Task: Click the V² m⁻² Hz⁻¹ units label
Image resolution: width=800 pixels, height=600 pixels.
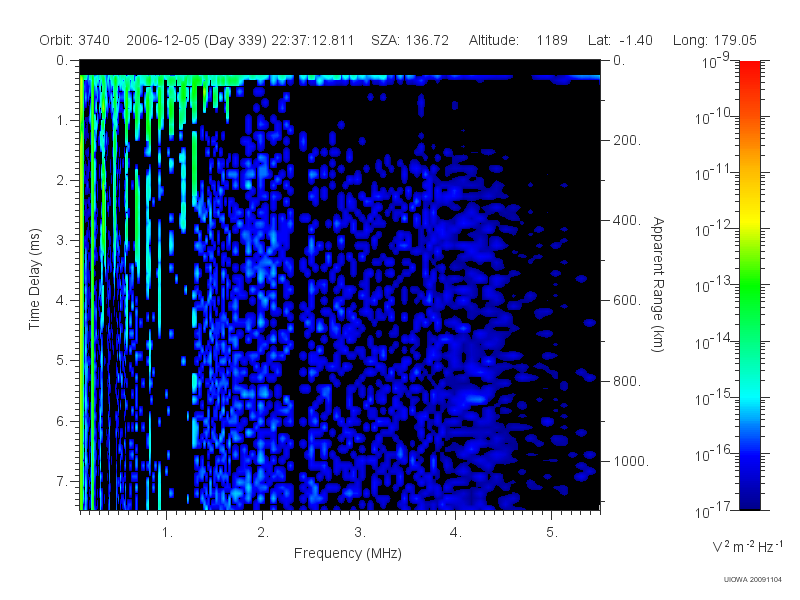Action: tap(747, 546)
